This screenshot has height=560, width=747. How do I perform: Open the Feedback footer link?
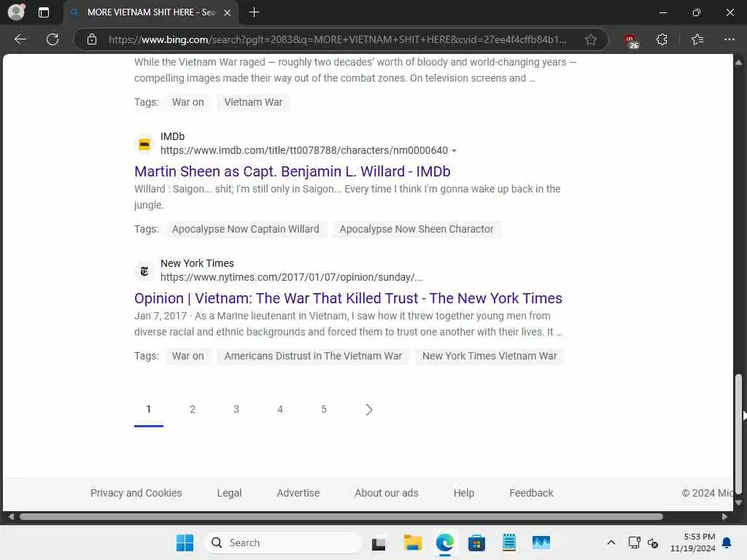pyautogui.click(x=531, y=494)
